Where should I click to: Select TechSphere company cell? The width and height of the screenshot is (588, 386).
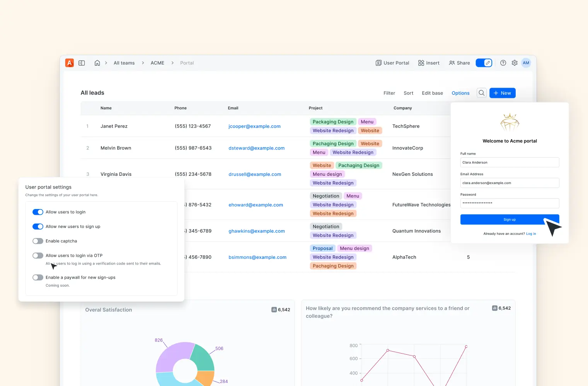point(406,126)
